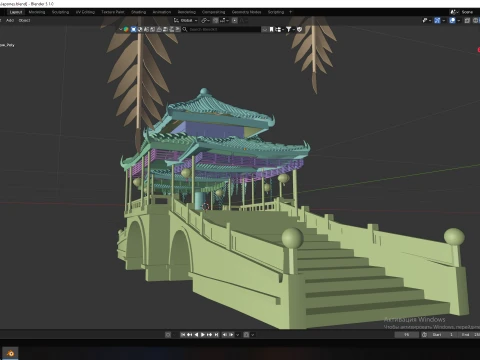The height and width of the screenshot is (360, 480).
Task: Open the Animation workspace tab
Action: [162, 12]
